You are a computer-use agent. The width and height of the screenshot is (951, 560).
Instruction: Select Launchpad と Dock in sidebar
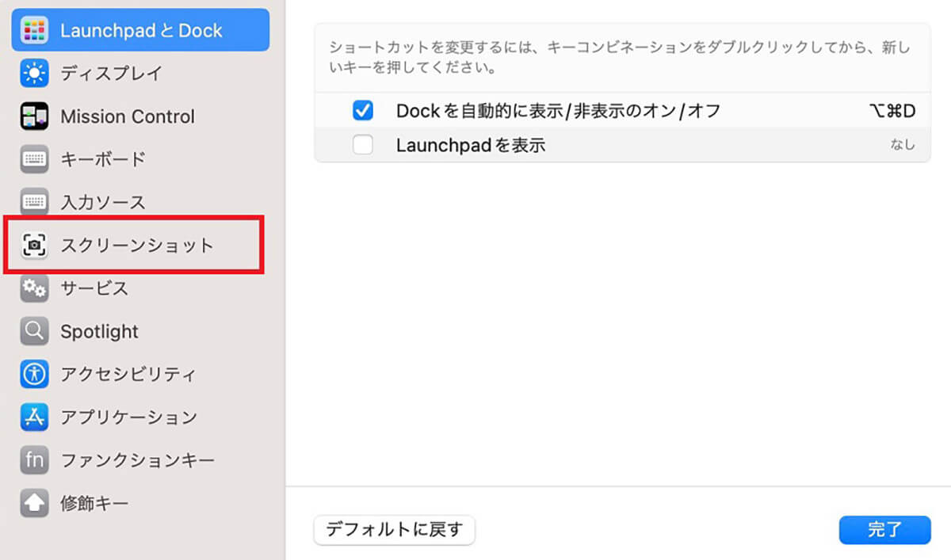pyautogui.click(x=141, y=31)
